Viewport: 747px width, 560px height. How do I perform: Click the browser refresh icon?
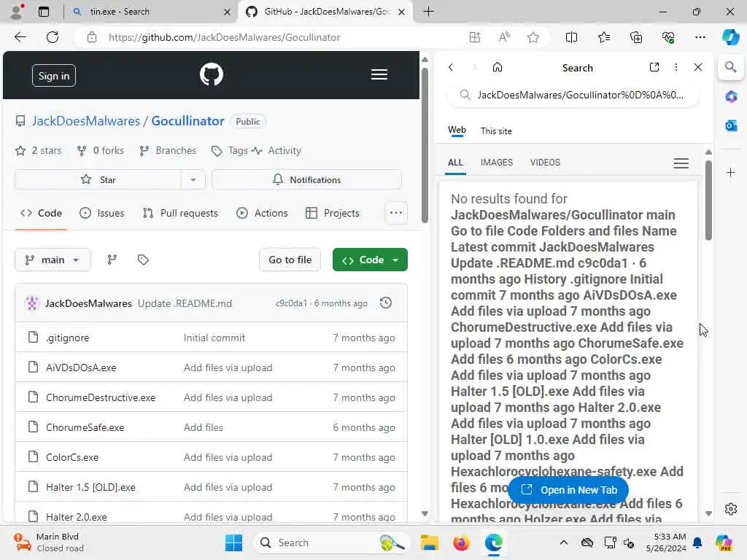53,37
